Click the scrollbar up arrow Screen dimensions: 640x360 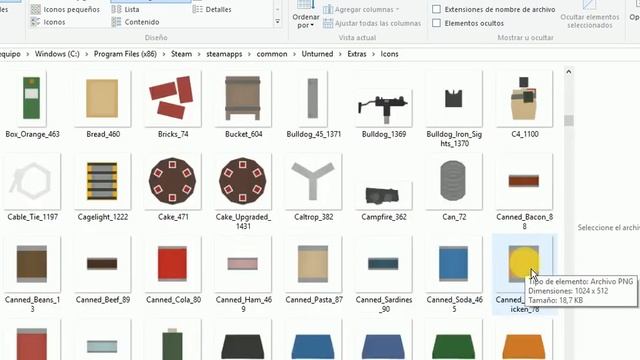coord(569,72)
